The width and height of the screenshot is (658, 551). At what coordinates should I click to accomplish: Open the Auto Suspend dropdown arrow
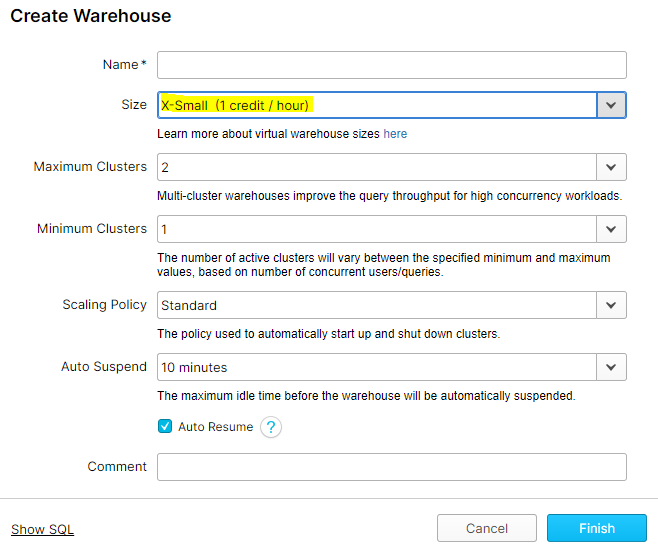coord(611,367)
